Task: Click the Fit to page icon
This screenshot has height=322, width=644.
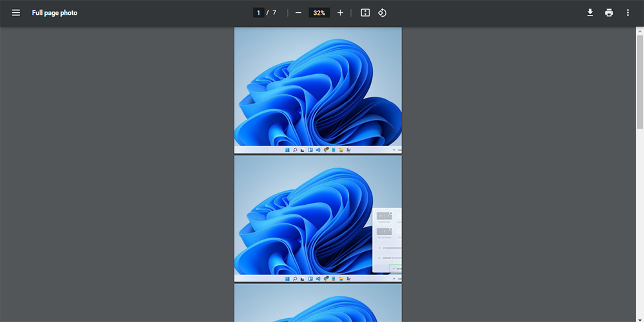Action: pos(365,13)
